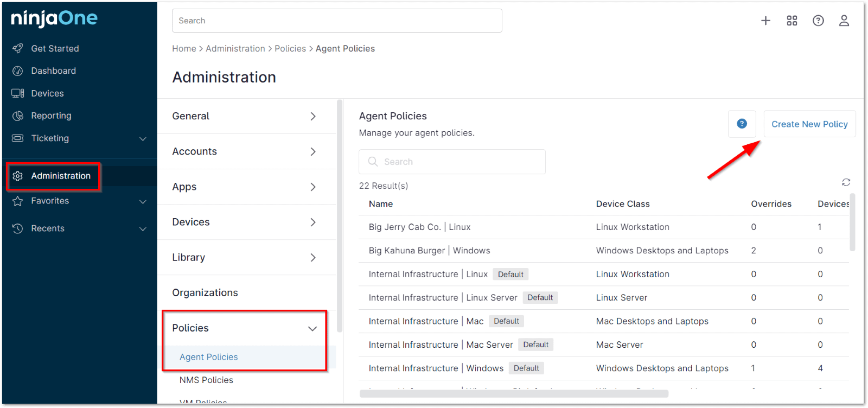Image resolution: width=868 pixels, height=408 pixels.
Task: Go to Dashboard in the sidebar
Action: coord(53,71)
